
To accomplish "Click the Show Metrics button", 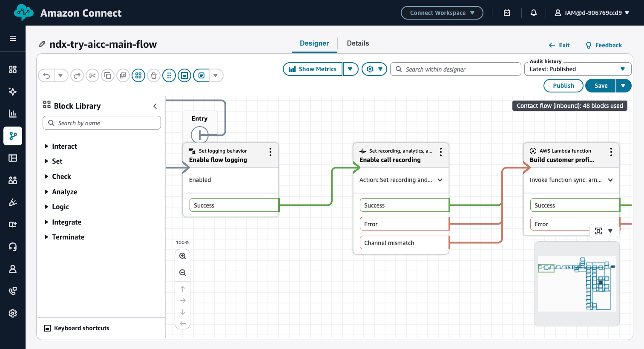I will click(x=313, y=69).
